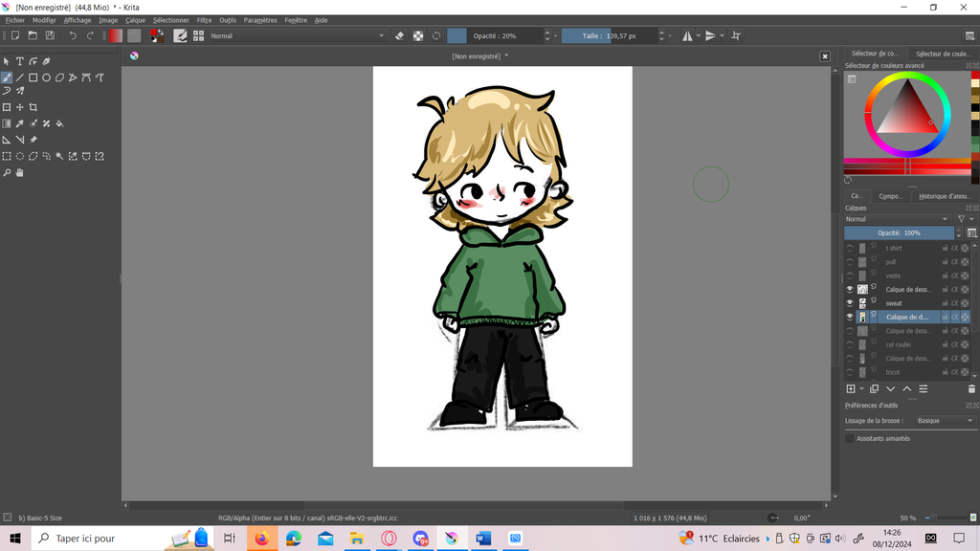
Task: Enable the Assistants aimantés checkbox
Action: point(850,438)
